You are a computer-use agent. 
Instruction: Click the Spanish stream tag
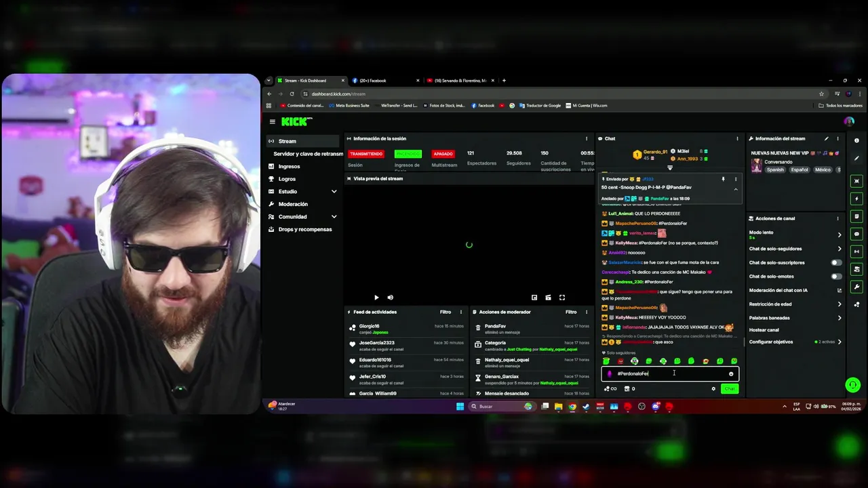pyautogui.click(x=775, y=170)
